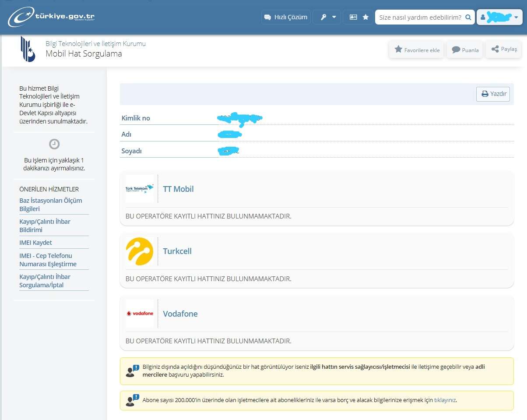Open IMEI Kaydet link

(35, 243)
